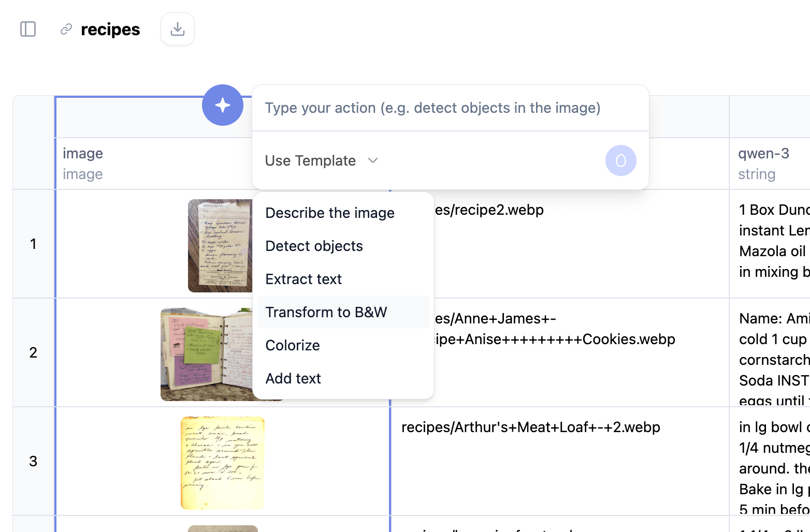Click the round submit action button
The image size is (810, 532).
(x=620, y=160)
